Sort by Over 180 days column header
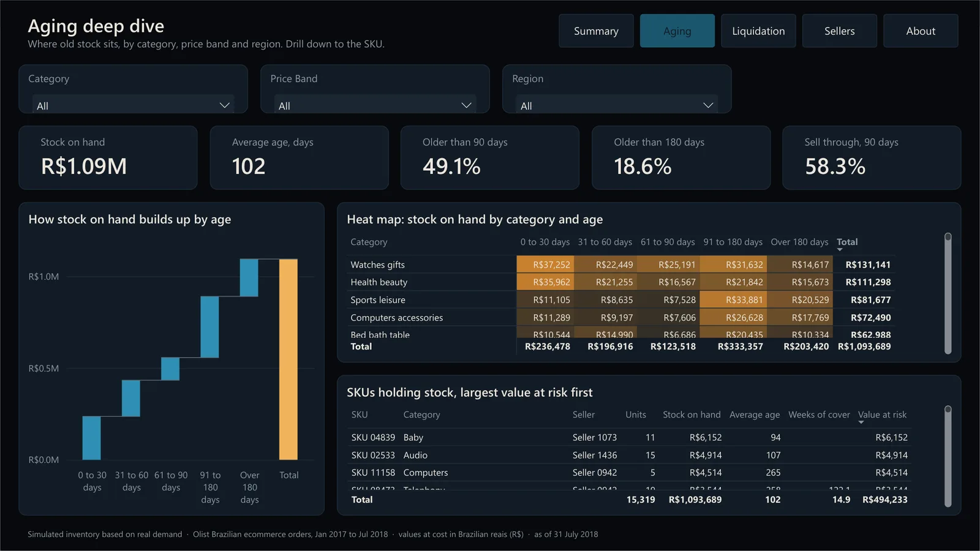980x551 pixels. pyautogui.click(x=799, y=242)
